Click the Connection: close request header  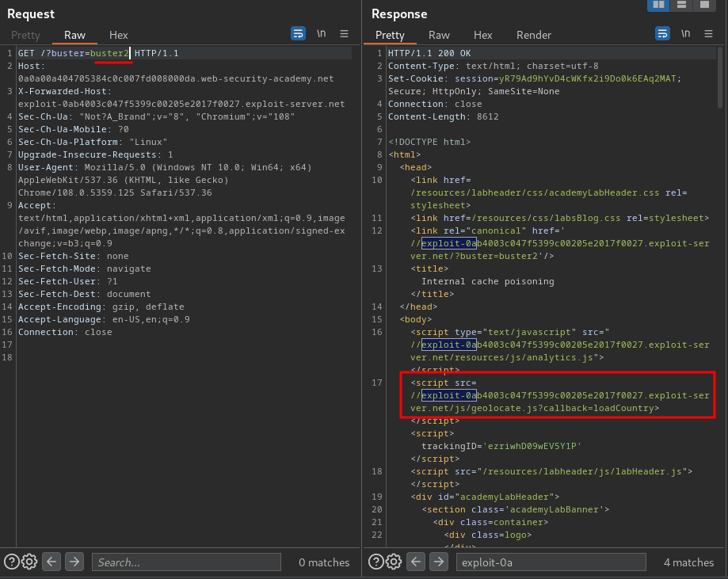(65, 332)
